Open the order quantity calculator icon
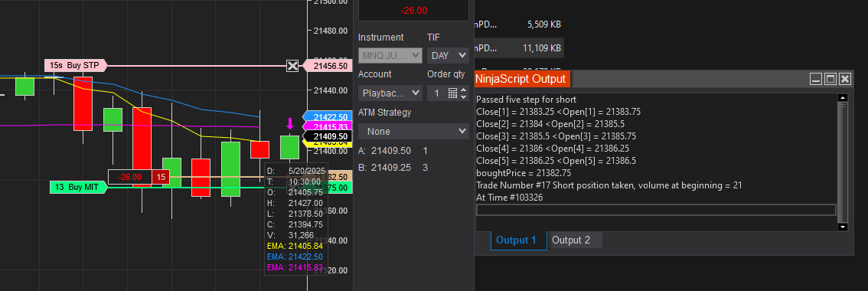Viewport: 868px width, 291px height. (x=452, y=93)
